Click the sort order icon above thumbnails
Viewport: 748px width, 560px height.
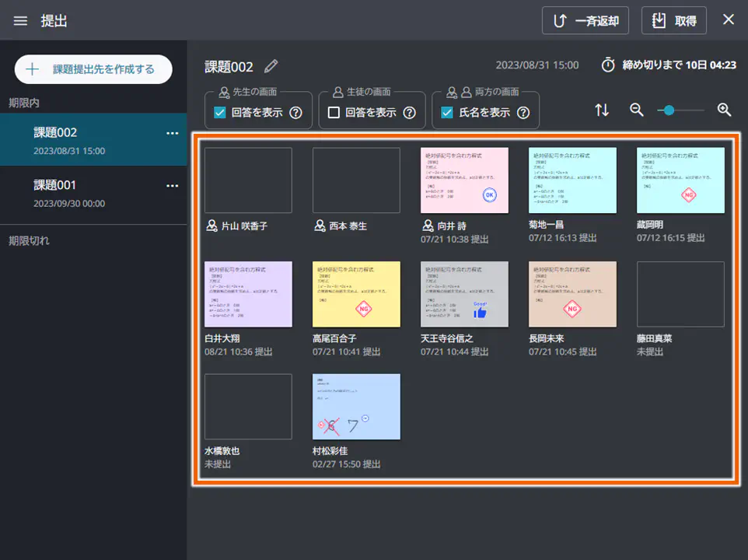[602, 110]
